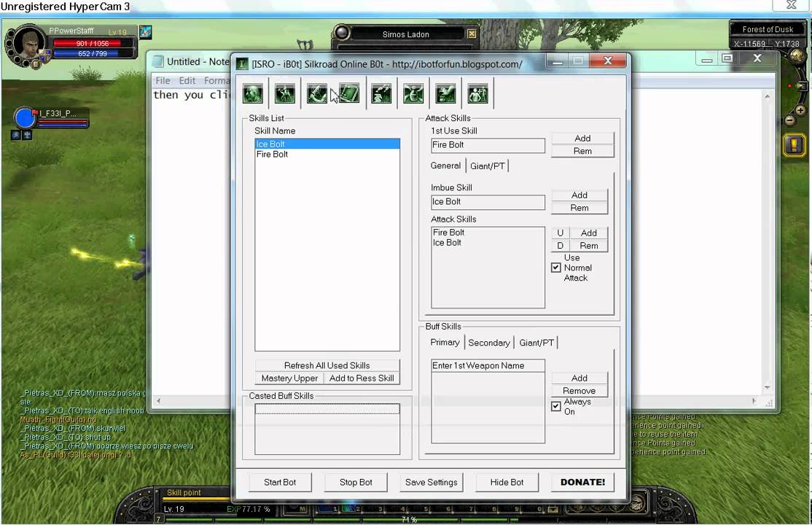Switch to the Secondary buff tab
Viewport: 812px width, 525px height.
(489, 343)
